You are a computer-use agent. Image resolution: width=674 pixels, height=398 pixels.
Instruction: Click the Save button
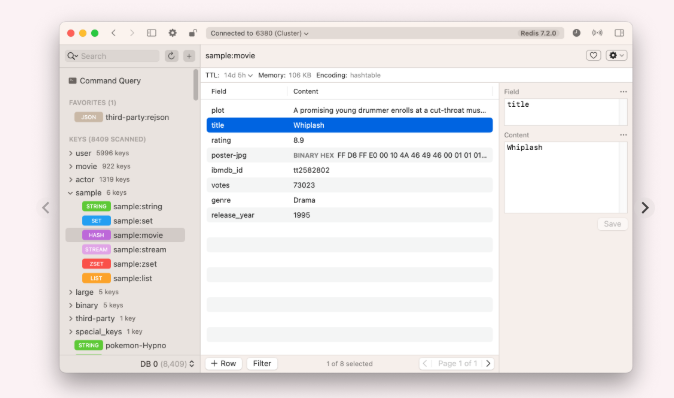[x=612, y=224]
